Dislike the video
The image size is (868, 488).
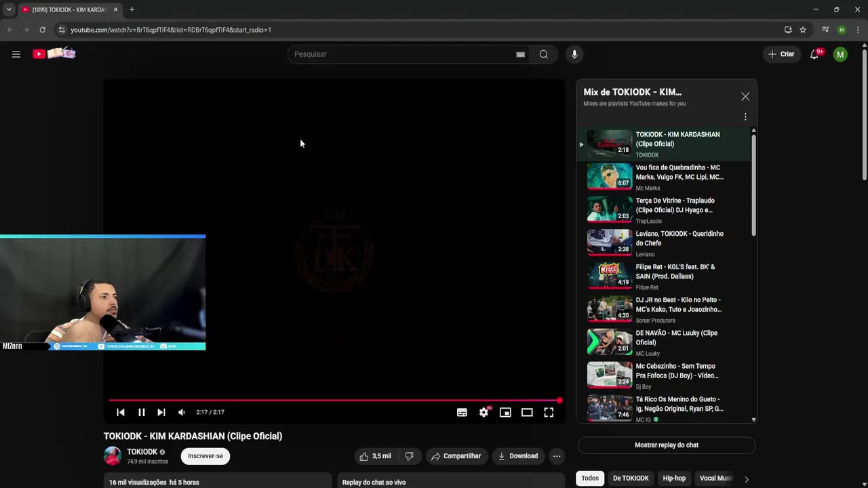click(409, 456)
